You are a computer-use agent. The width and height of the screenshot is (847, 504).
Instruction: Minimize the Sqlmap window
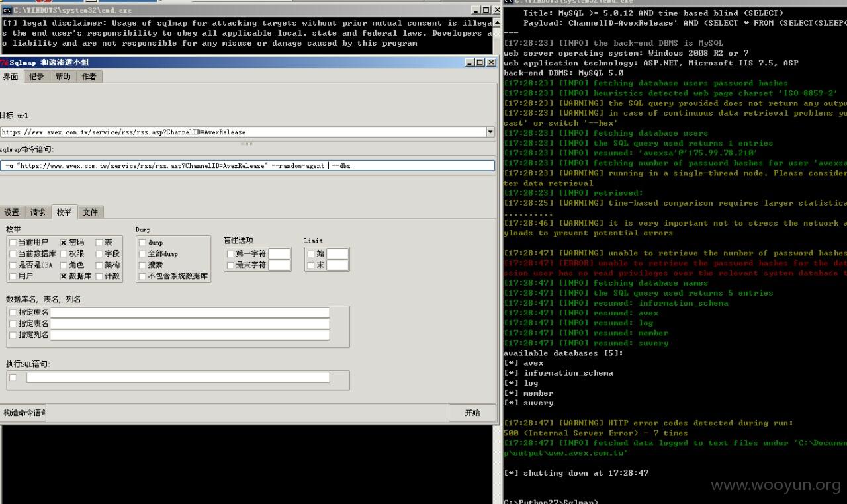tap(470, 62)
